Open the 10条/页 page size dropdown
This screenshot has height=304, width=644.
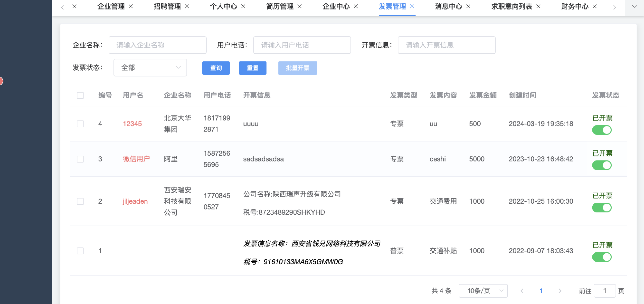(483, 291)
